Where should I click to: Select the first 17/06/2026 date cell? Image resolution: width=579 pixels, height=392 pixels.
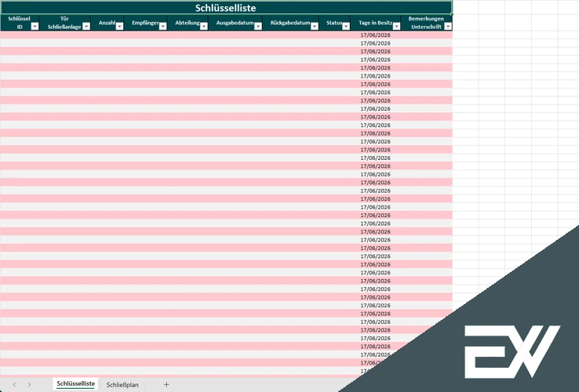(375, 35)
